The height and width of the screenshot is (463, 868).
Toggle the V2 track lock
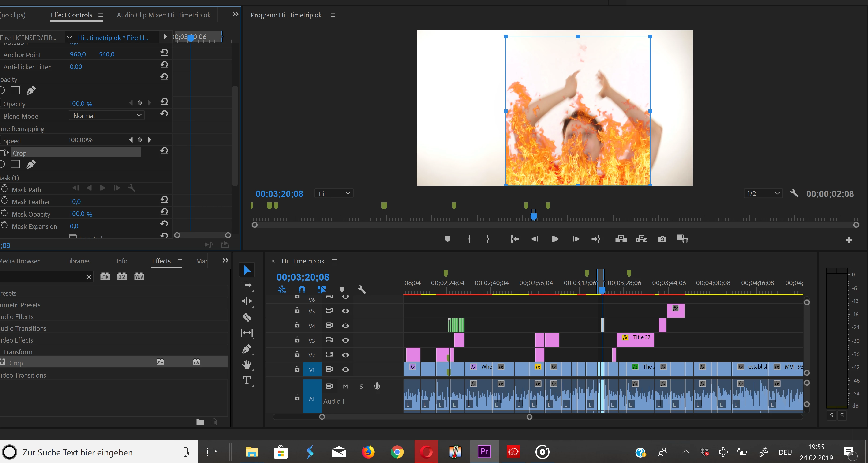297,354
